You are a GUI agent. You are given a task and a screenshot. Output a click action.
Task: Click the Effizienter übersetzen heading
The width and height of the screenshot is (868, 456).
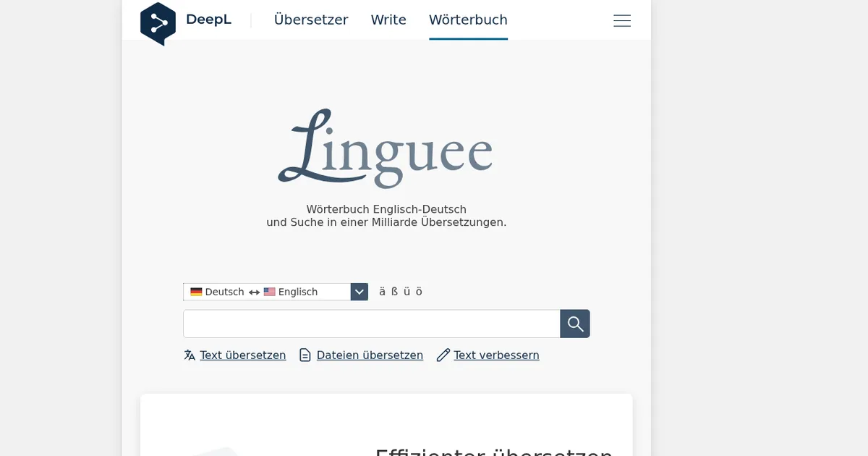click(493, 452)
